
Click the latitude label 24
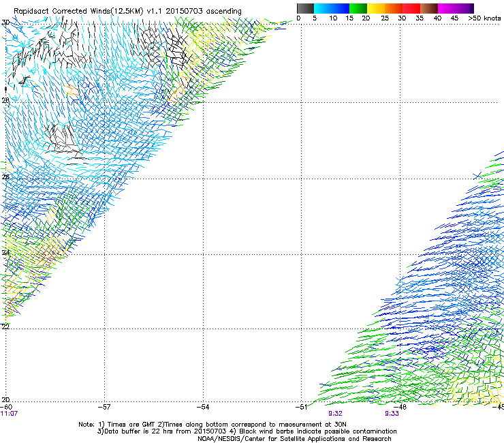coord(5,253)
